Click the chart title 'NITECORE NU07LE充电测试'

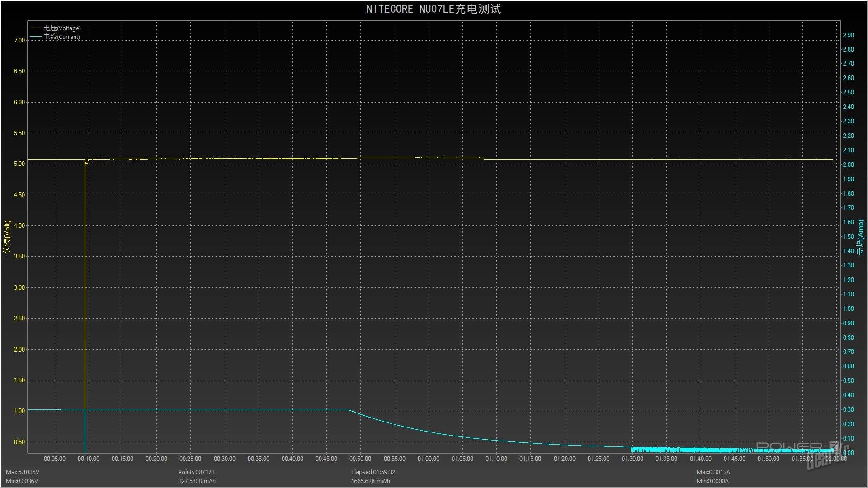click(433, 9)
